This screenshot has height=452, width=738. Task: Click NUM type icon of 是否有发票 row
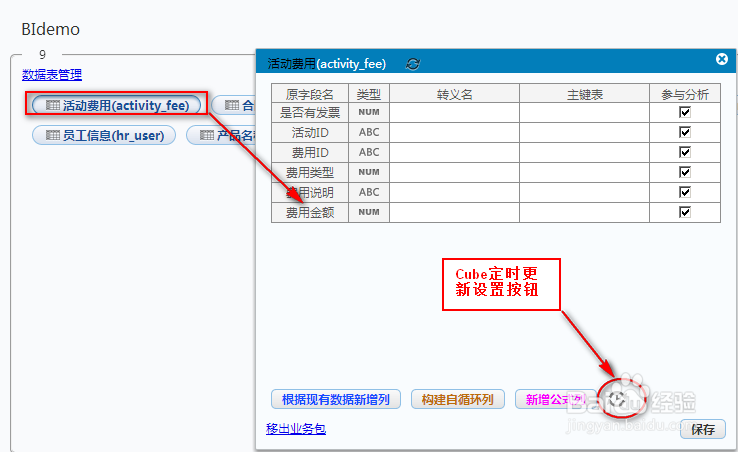pos(369,113)
